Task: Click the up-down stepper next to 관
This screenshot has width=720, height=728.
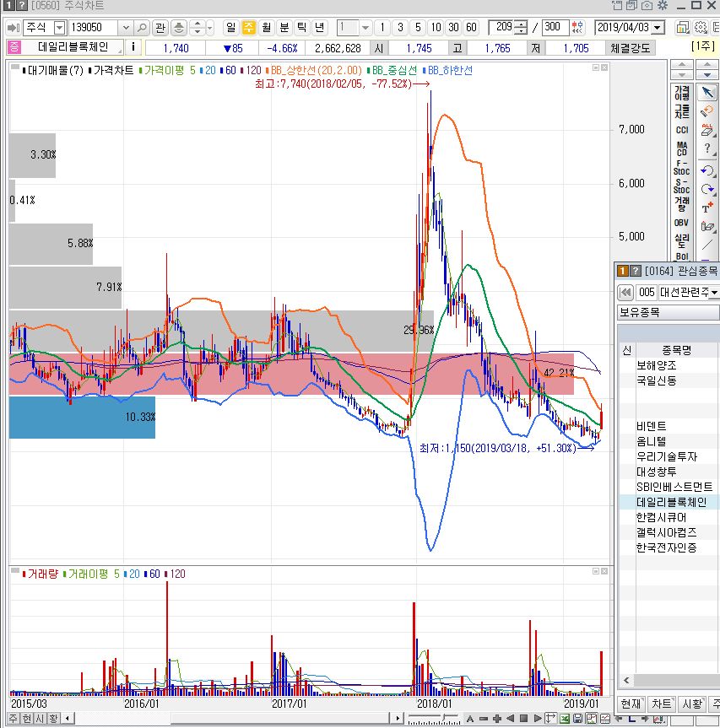Action: [198, 27]
